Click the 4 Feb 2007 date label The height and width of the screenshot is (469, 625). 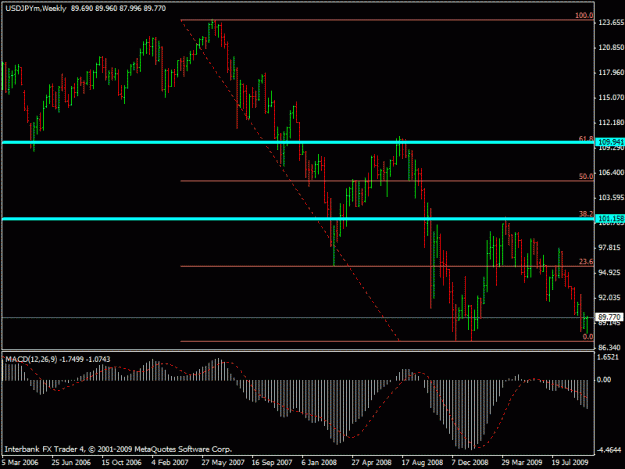170,462
